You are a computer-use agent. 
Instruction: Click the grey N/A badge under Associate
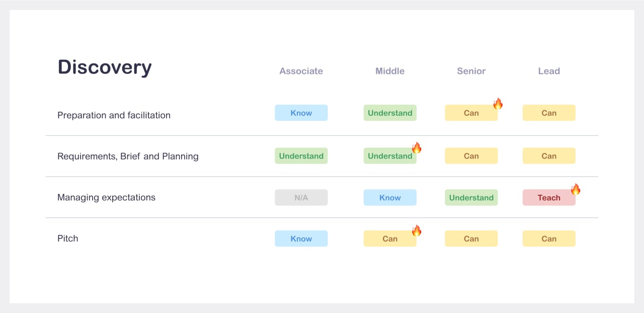(301, 198)
